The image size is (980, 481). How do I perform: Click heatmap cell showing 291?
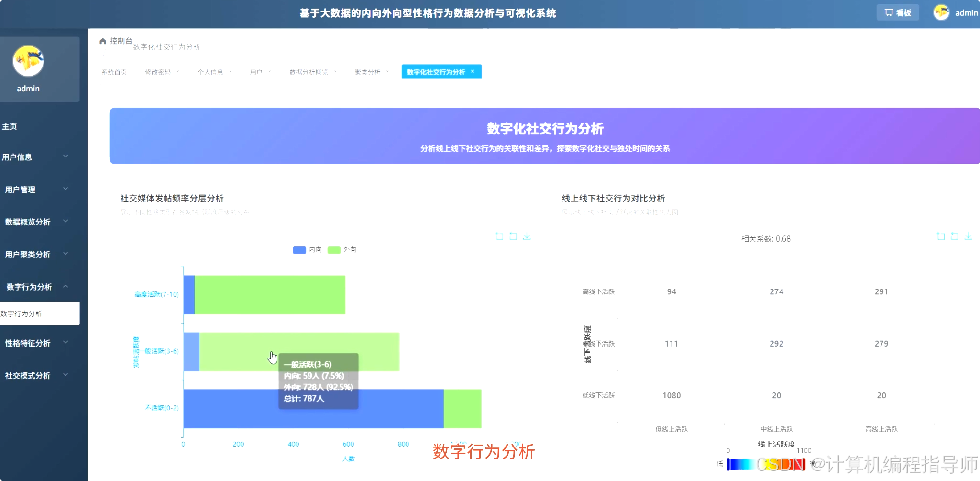point(881,291)
